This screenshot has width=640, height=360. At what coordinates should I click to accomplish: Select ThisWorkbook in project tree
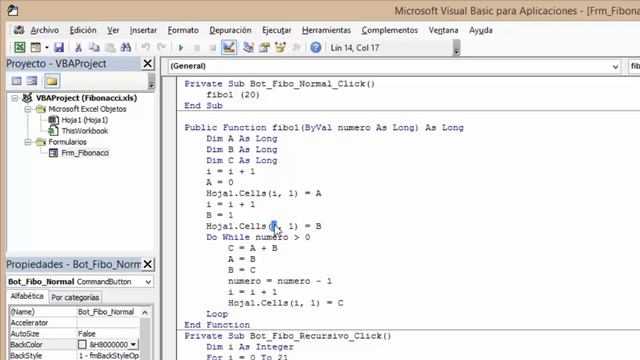(x=84, y=131)
